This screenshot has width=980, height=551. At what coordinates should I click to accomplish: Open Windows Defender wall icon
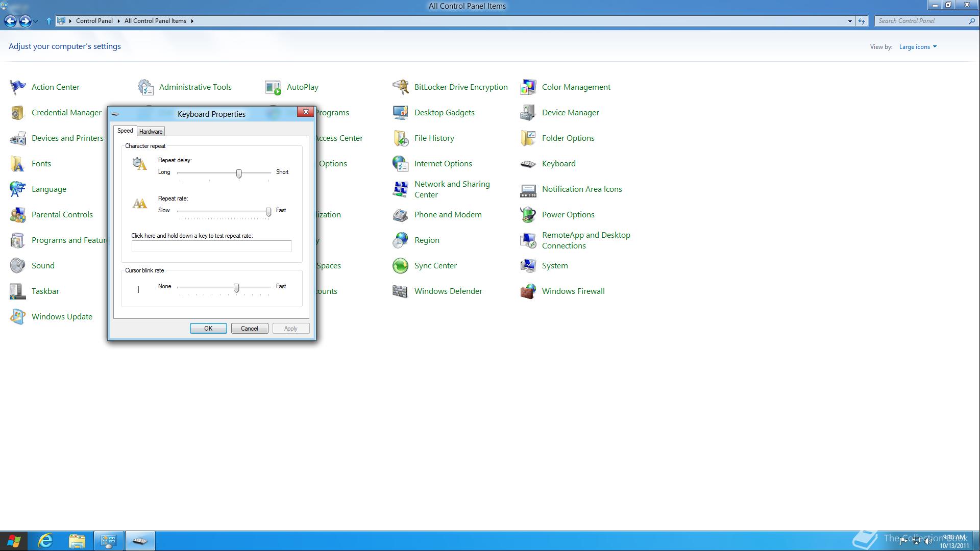tap(401, 291)
